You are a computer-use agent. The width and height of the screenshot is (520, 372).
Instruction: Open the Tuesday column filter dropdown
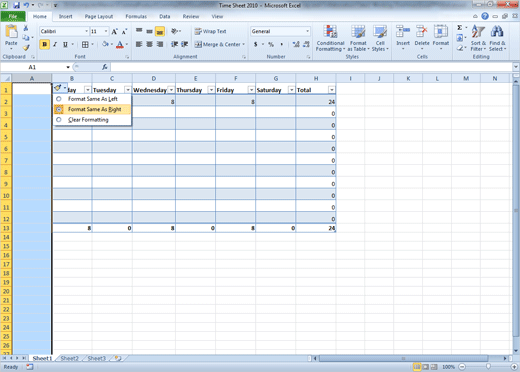128,90
